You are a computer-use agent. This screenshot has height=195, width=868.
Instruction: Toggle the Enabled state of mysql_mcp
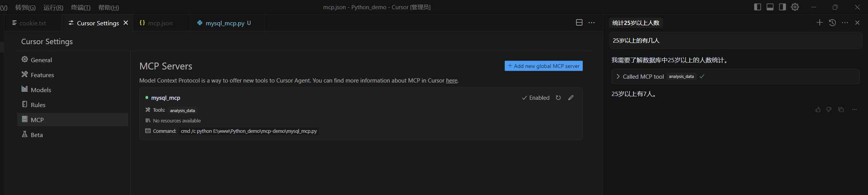[x=536, y=98]
